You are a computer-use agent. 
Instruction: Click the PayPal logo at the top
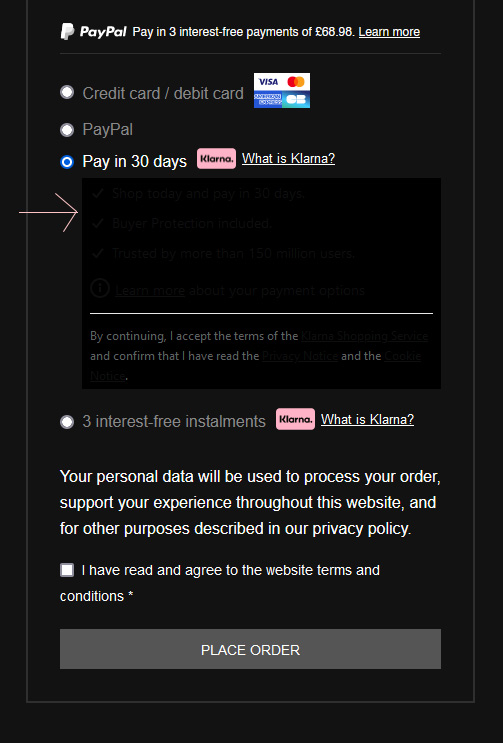[93, 31]
